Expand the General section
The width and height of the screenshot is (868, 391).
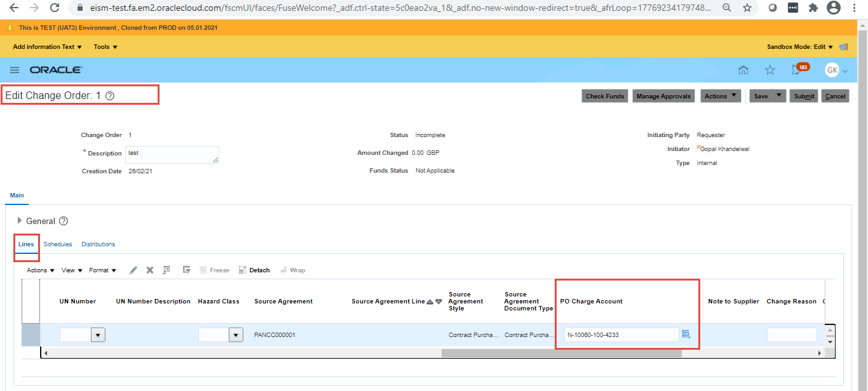pos(19,221)
